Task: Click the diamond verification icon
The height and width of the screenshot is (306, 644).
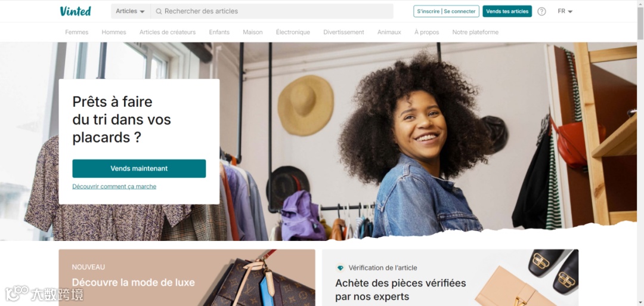Action: pyautogui.click(x=340, y=268)
